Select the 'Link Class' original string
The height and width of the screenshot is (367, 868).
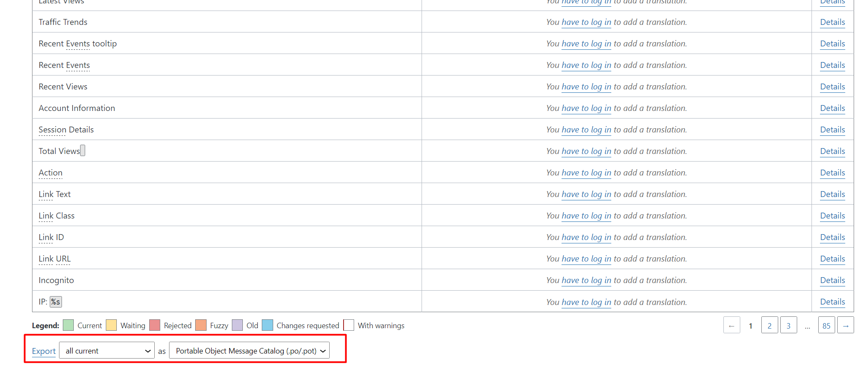56,216
